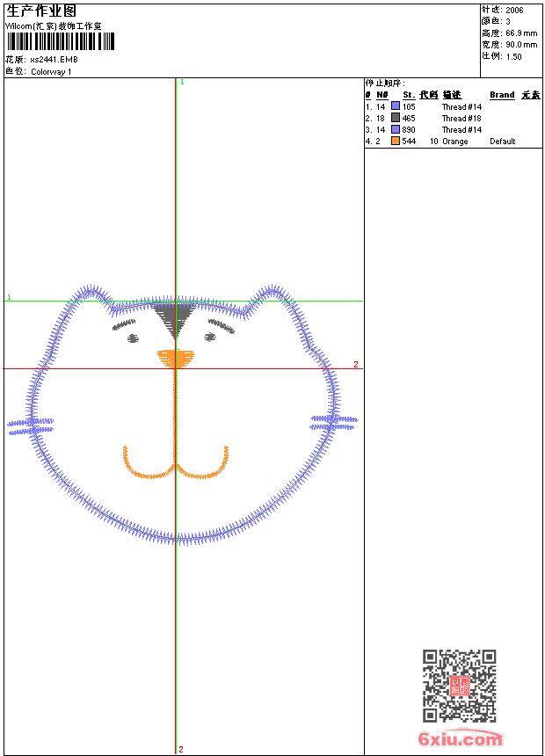Screen dimensions: 545x756
Task: Click the gray Thread #18 color swatch
Action: click(x=396, y=118)
